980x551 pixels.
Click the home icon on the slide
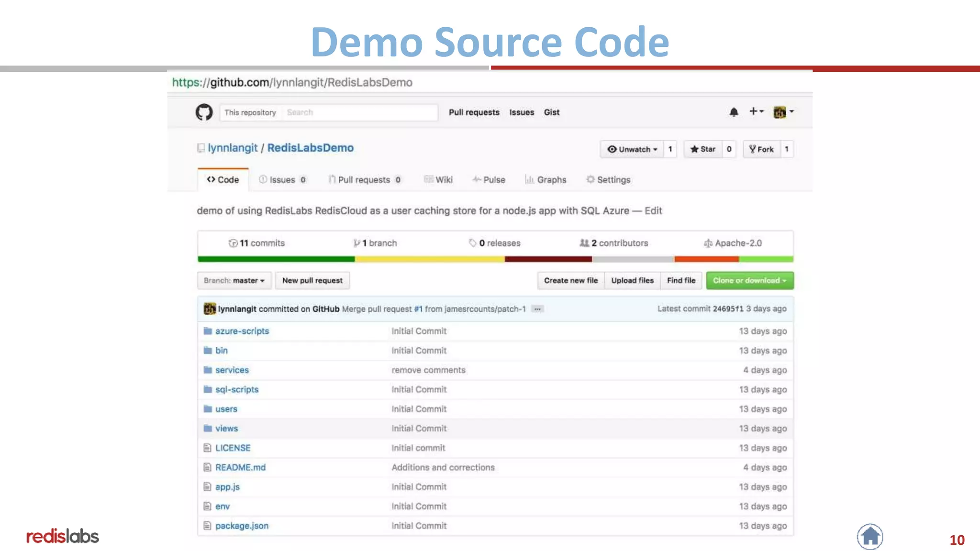coord(870,537)
